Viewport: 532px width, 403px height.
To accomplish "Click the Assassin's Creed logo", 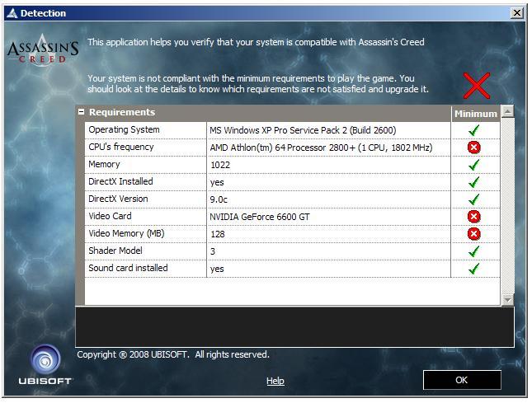I will 43,49.
